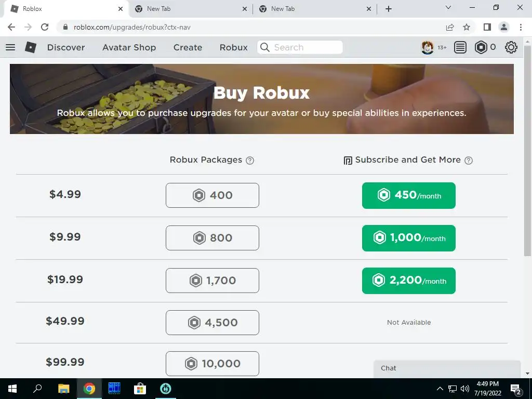This screenshot has width=532, height=399.
Task: Open the notifications feed icon
Action: [x=460, y=47]
